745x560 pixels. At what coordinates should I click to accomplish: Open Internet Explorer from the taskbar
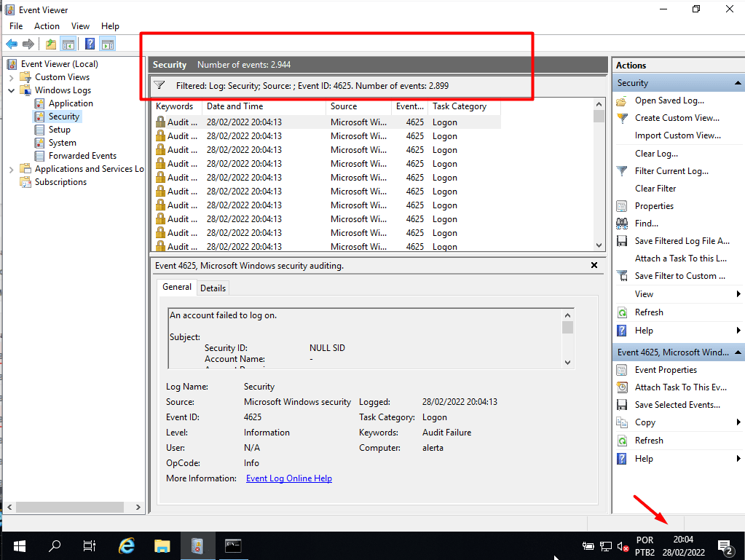click(127, 545)
